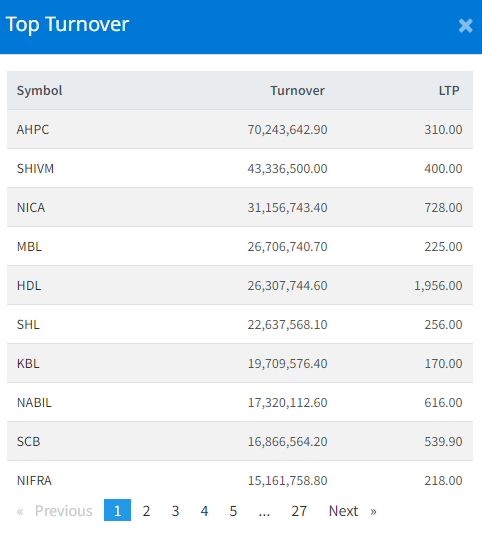The width and height of the screenshot is (482, 539).
Task: Close the Top Turnover dialog
Action: tap(465, 26)
